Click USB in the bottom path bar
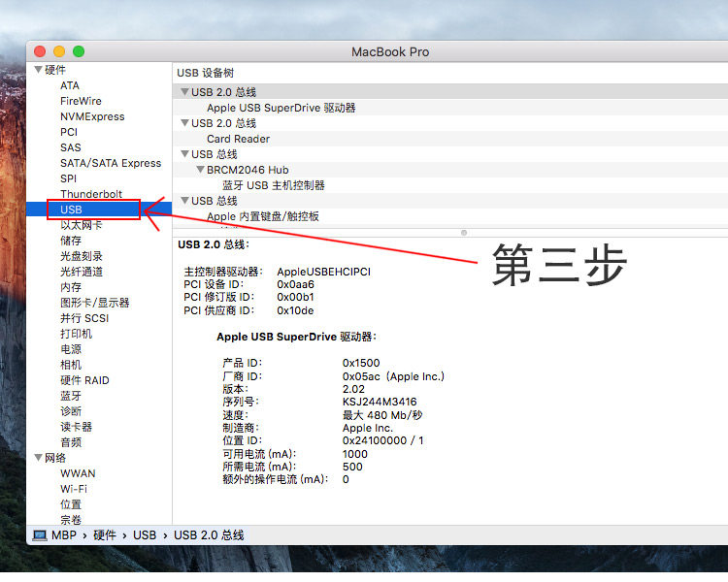This screenshot has width=728, height=582. [x=145, y=535]
